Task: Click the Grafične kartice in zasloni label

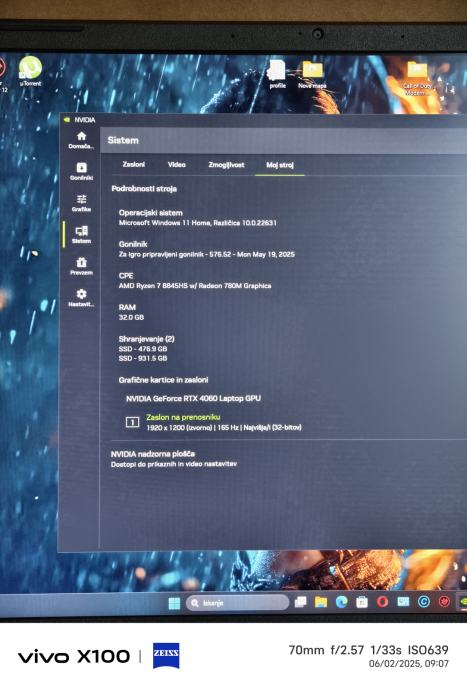Action: 163,380
